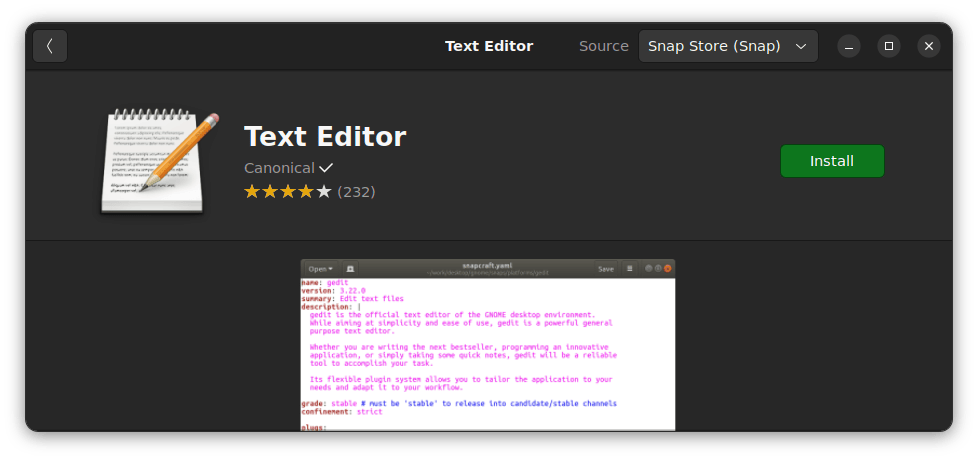The width and height of the screenshot is (978, 460).
Task: Click the grey fifth rating star
Action: click(323, 191)
